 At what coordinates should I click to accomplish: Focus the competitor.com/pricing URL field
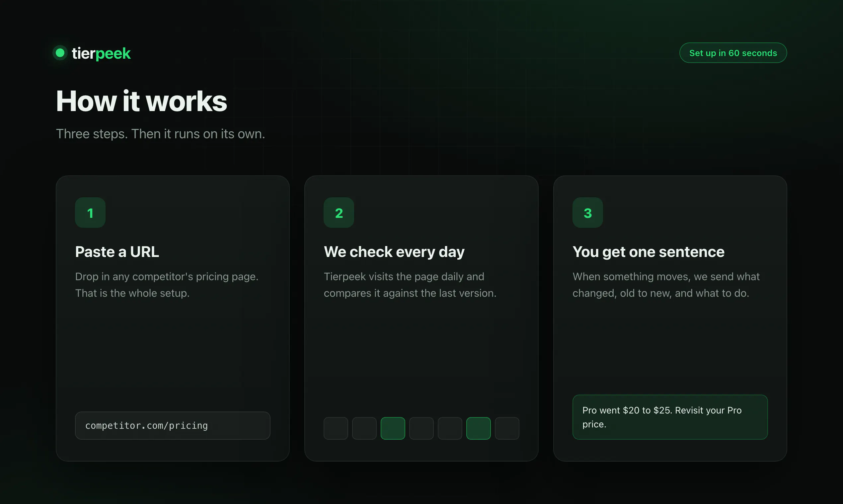coord(173,425)
